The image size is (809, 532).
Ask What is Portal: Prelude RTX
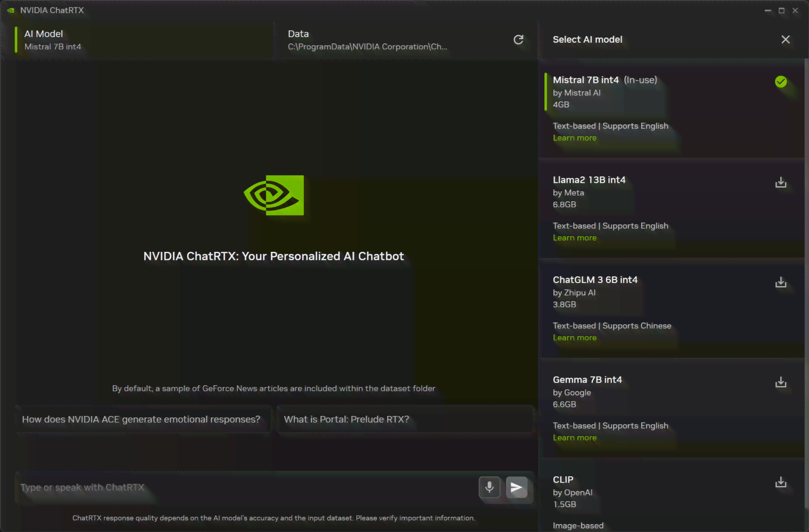pyautogui.click(x=404, y=419)
